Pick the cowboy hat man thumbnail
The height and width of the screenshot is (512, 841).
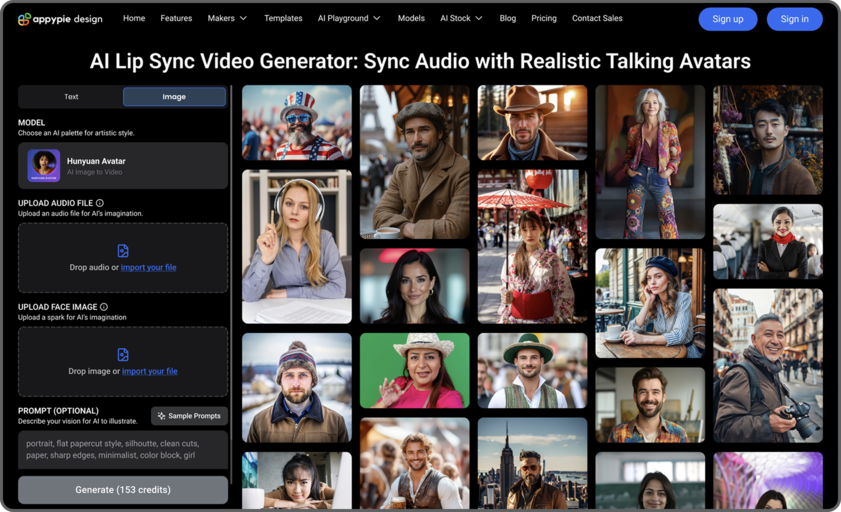pos(532,123)
